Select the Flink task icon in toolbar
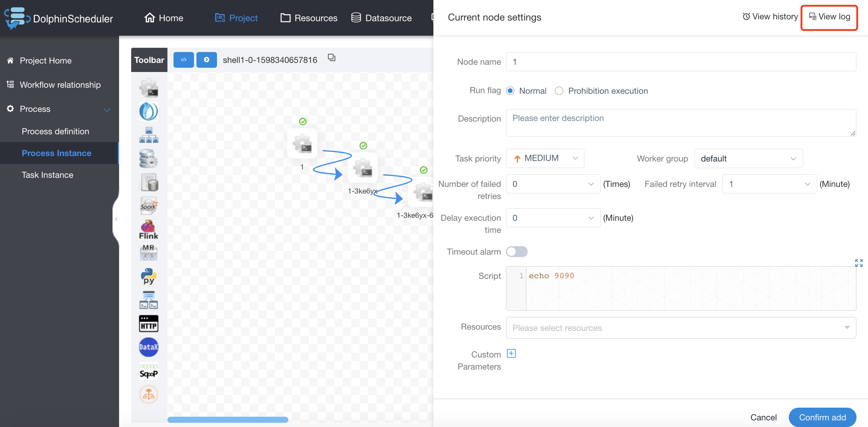This screenshot has width=868, height=427. [149, 229]
